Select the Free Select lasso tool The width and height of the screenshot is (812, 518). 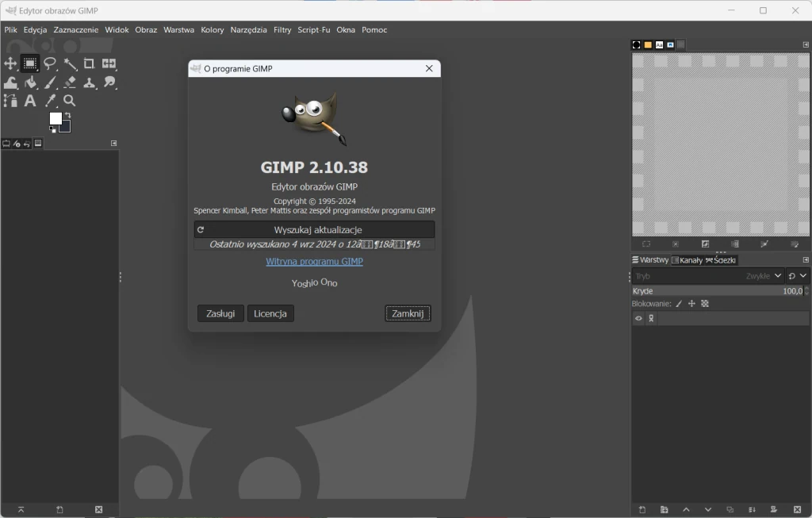tap(50, 63)
